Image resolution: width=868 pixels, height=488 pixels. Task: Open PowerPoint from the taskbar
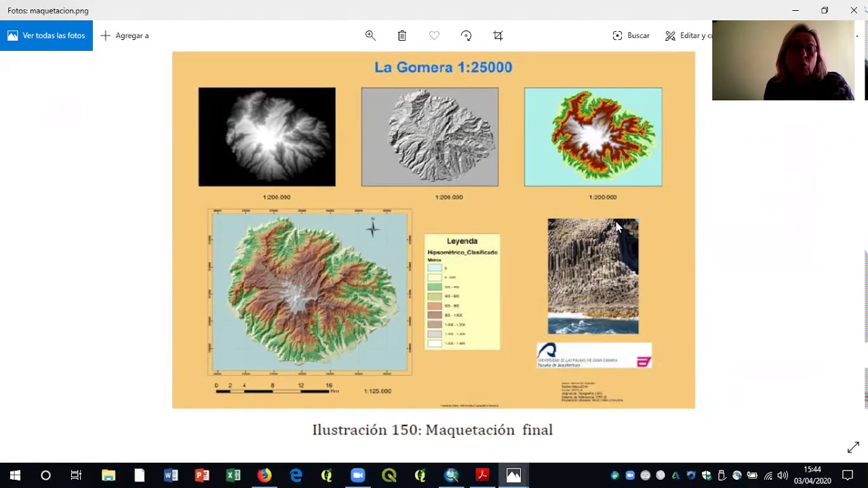click(202, 475)
